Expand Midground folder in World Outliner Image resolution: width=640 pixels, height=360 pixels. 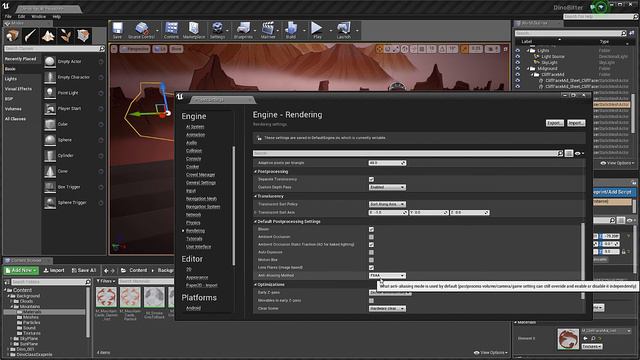pyautogui.click(x=528, y=69)
